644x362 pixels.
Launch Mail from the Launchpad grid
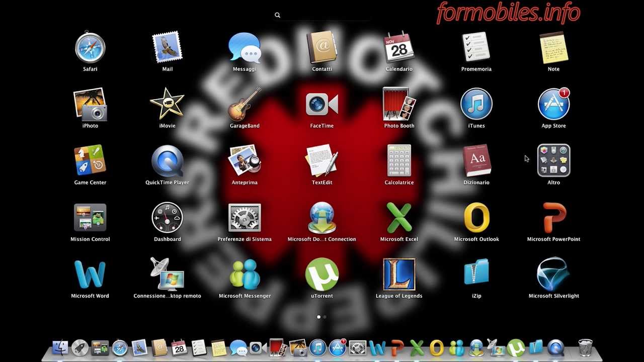pyautogui.click(x=167, y=47)
